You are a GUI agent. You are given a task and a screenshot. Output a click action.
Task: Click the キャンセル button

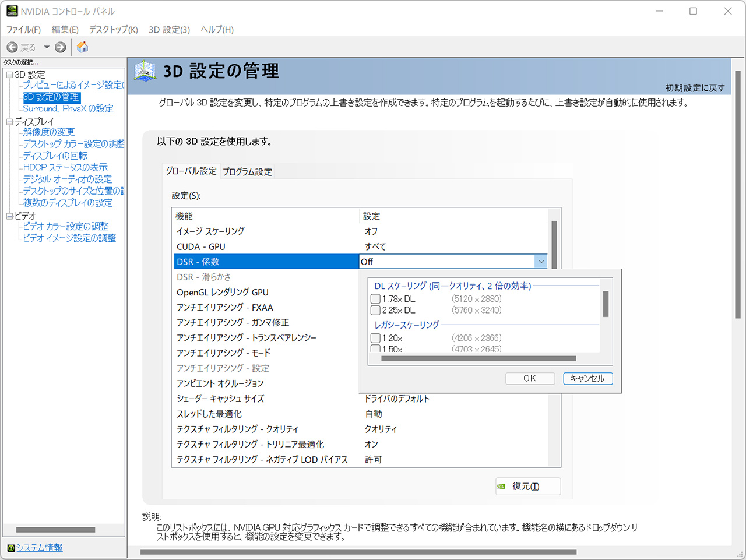pyautogui.click(x=587, y=378)
